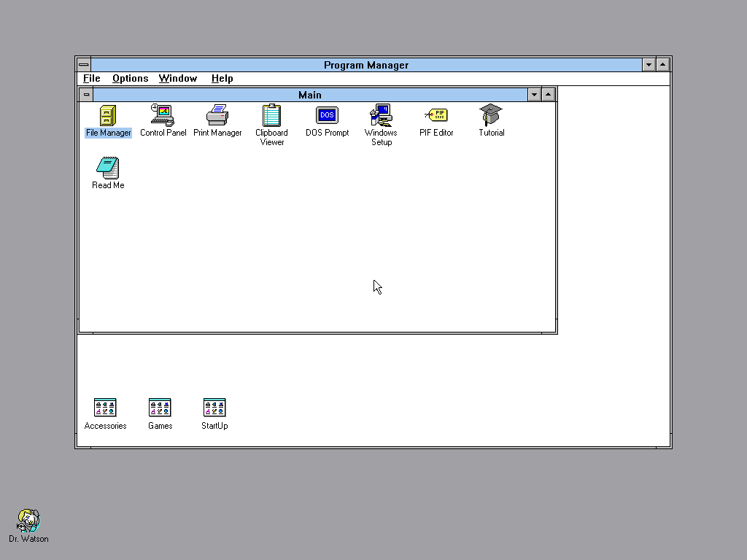Select the DOS Prompt icon
The width and height of the screenshot is (747, 560).
click(x=327, y=115)
